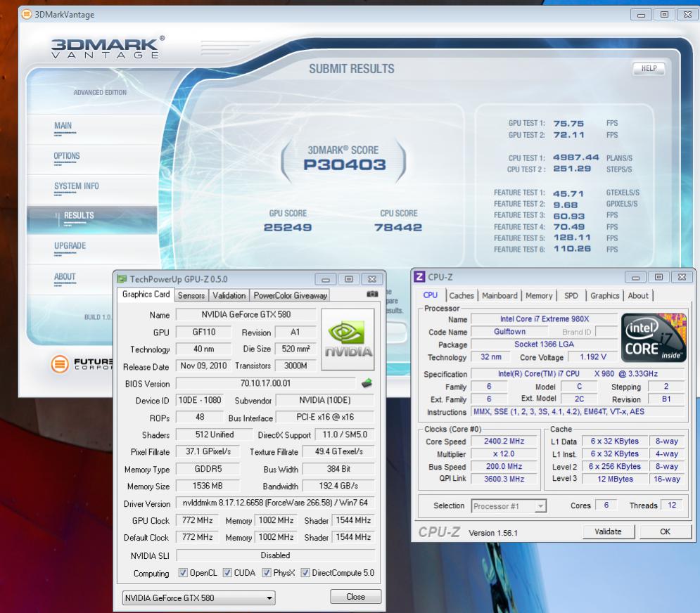Image resolution: width=700 pixels, height=613 pixels.
Task: Click the Socket 1366 LGA package value
Action: [x=545, y=344]
